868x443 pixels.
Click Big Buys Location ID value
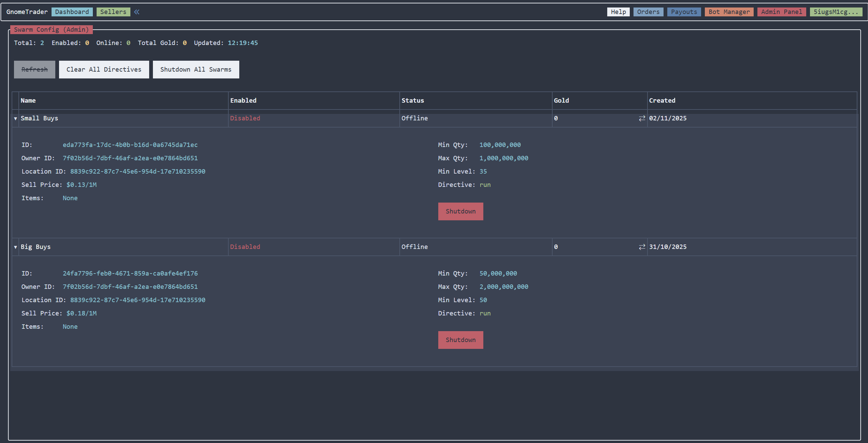click(138, 300)
